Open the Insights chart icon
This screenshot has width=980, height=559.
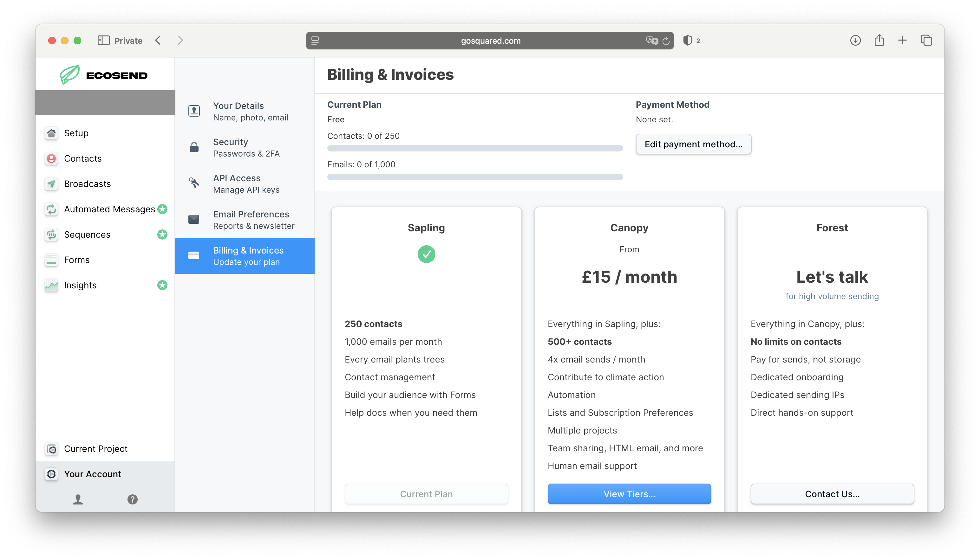click(51, 285)
